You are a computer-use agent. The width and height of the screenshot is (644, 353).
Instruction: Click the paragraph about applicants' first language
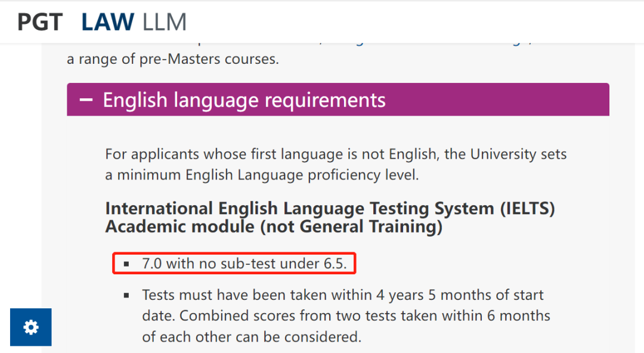336,165
